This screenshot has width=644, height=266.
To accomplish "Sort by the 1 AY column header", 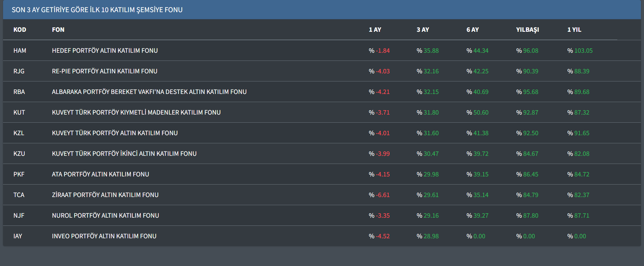I will (375, 30).
